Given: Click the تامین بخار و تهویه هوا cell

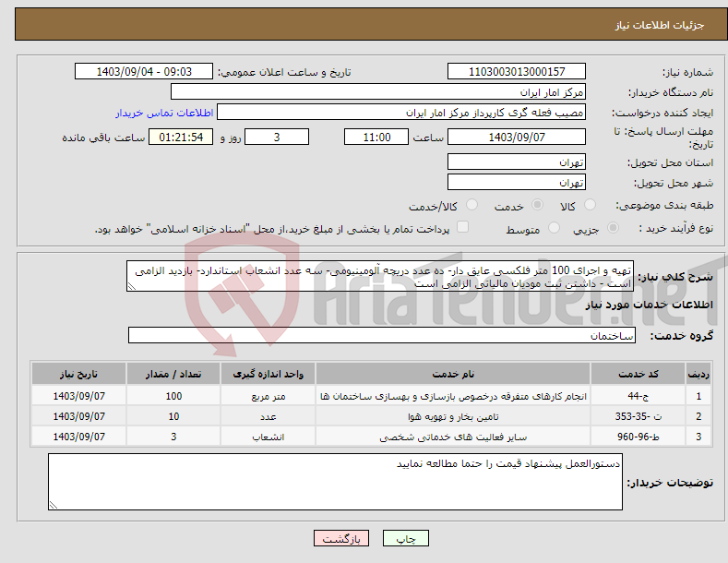Looking at the screenshot, I should pyautogui.click(x=453, y=416).
